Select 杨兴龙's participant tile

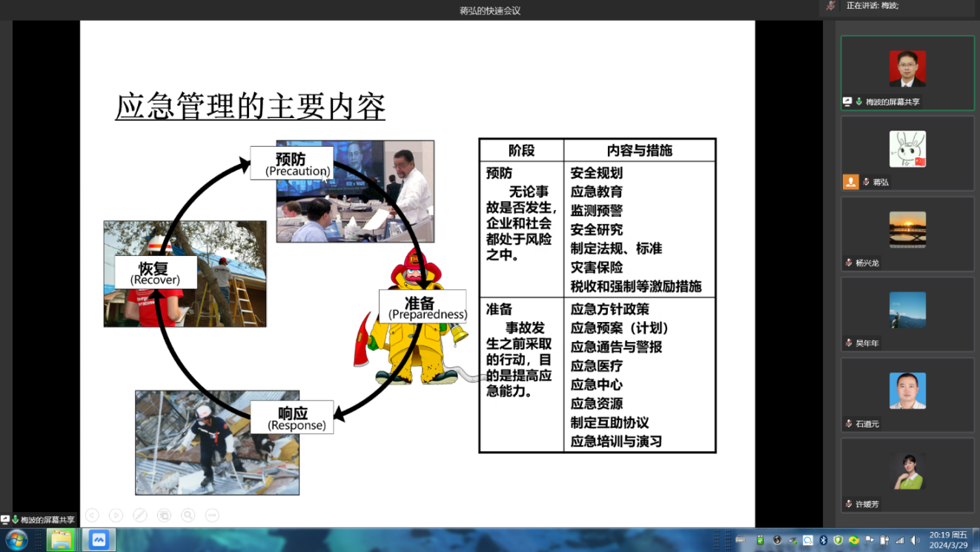click(x=907, y=234)
